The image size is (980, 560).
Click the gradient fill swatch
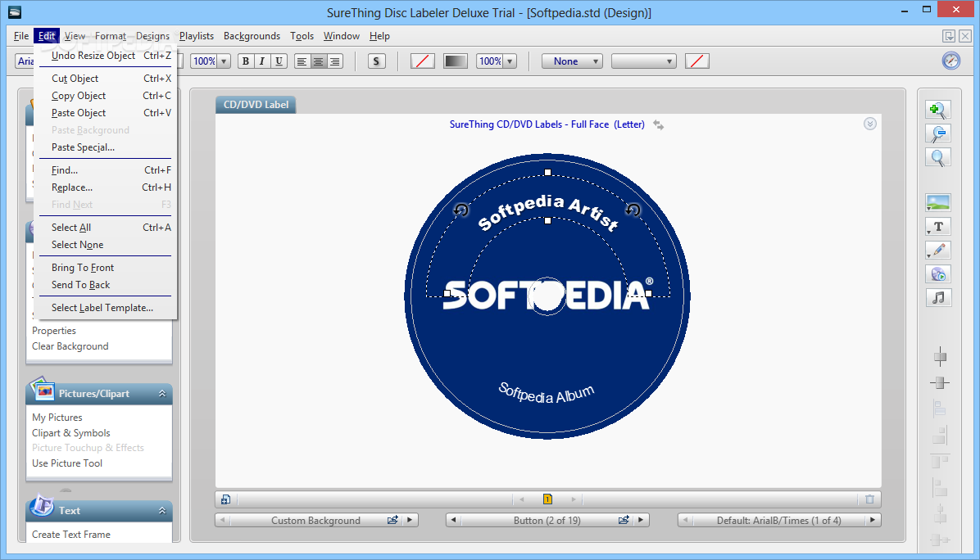coord(455,61)
